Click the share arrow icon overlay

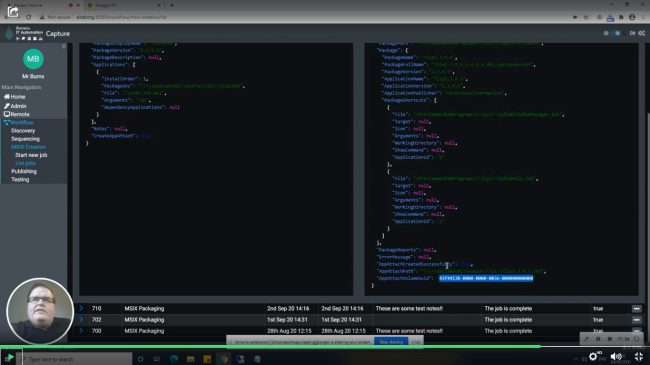tap(13, 11)
